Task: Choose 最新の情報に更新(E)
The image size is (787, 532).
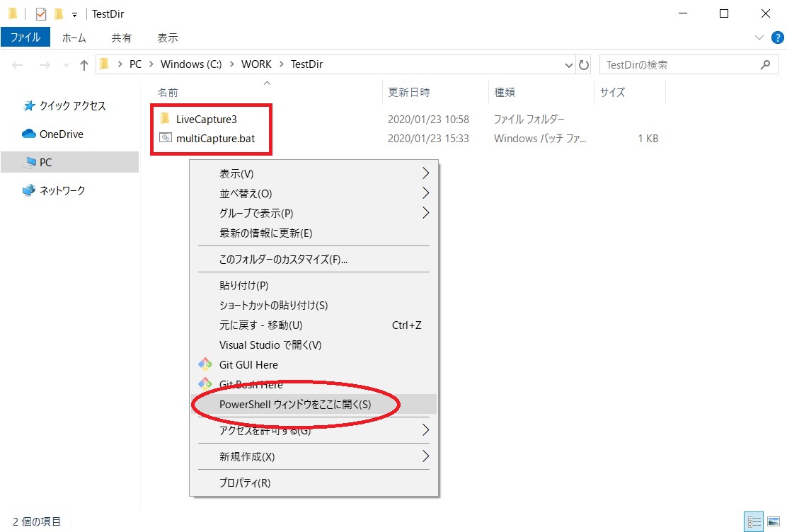Action: point(314,233)
